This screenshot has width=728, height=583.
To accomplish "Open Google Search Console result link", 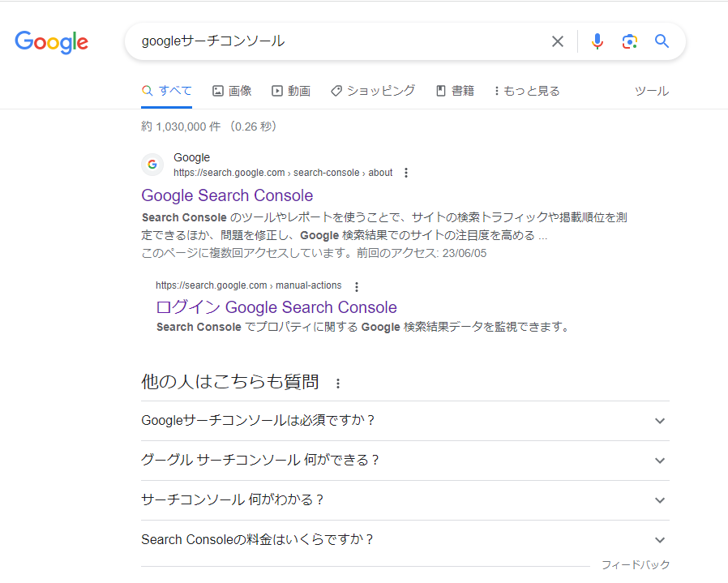I will point(227,195).
